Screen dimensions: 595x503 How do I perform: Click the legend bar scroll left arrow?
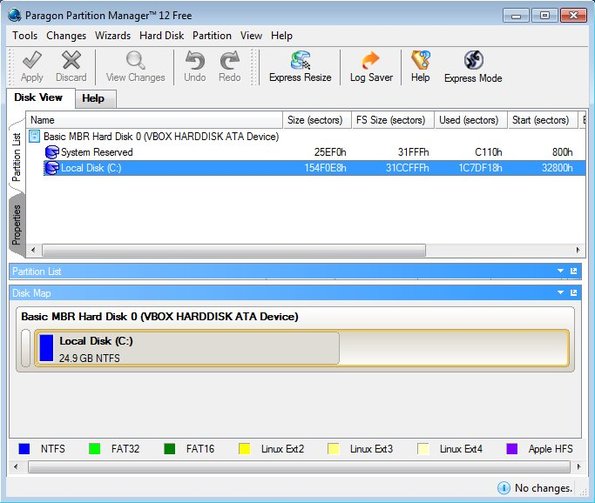pos(16,467)
